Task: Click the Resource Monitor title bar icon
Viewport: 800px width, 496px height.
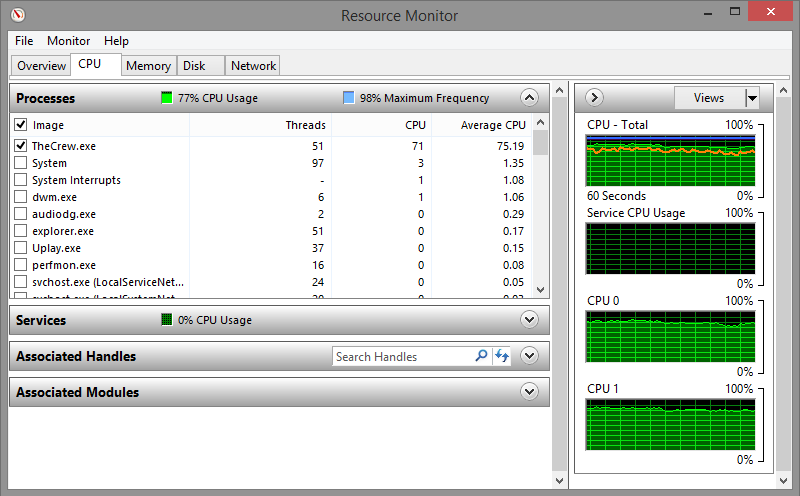Action: click(17, 15)
